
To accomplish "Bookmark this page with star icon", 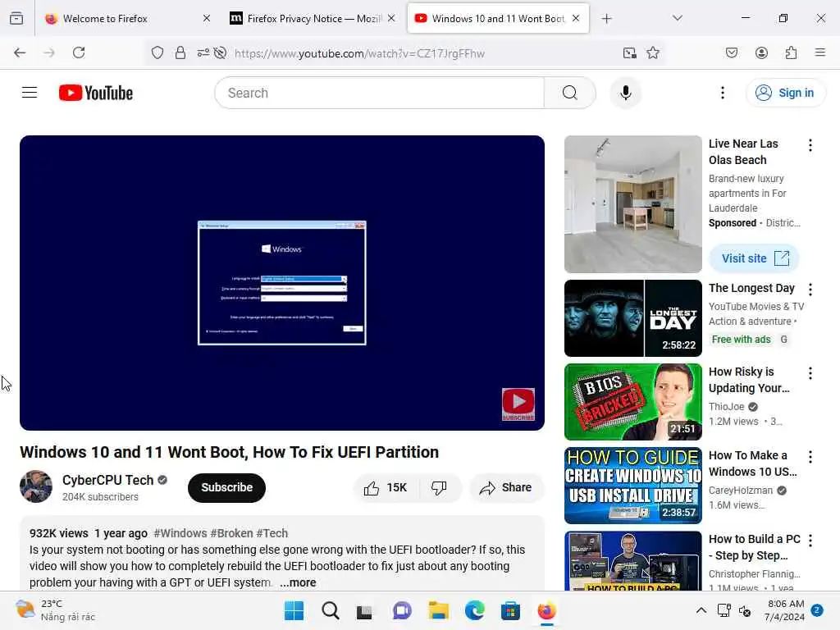I will point(652,52).
